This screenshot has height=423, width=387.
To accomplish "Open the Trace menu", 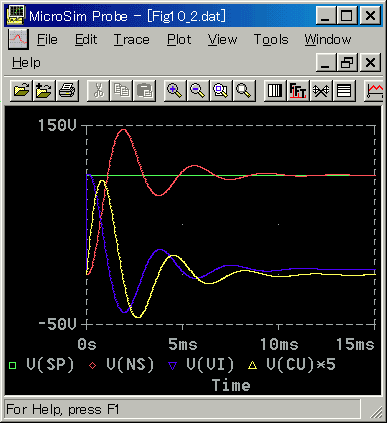I will tap(132, 40).
